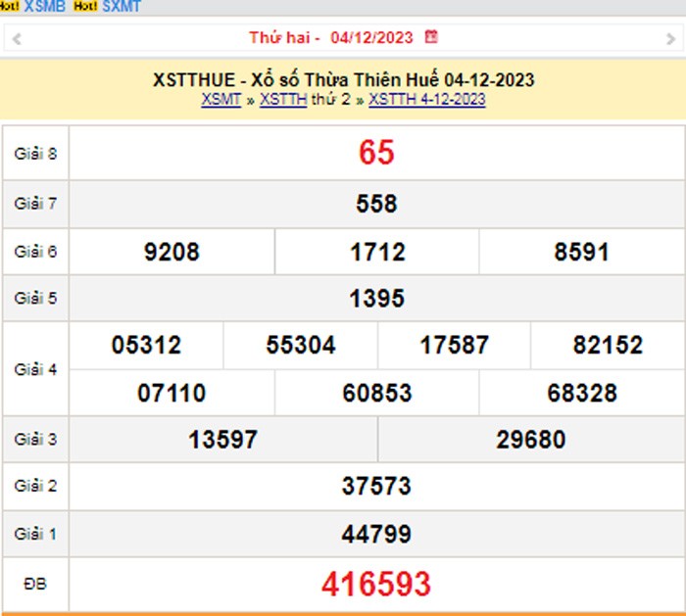Select the Giải 4 number 60853
Viewport: 686px width, 616px height.
(376, 394)
